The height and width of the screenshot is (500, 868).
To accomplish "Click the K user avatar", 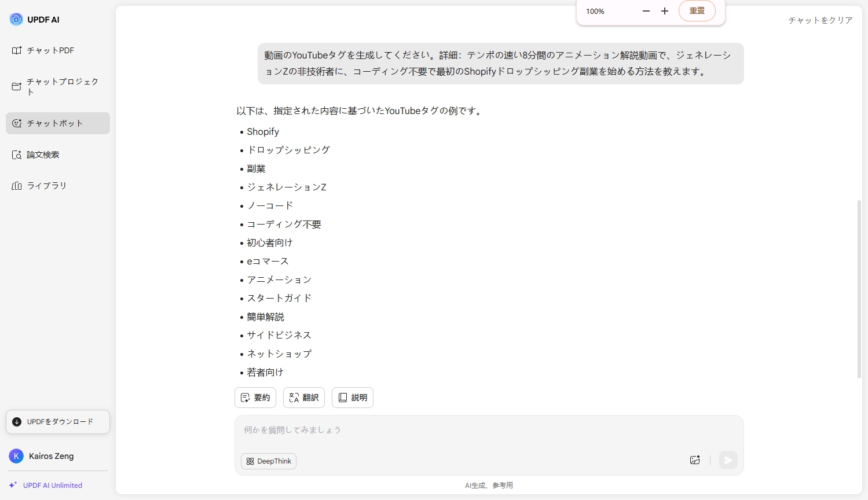I will tap(16, 456).
